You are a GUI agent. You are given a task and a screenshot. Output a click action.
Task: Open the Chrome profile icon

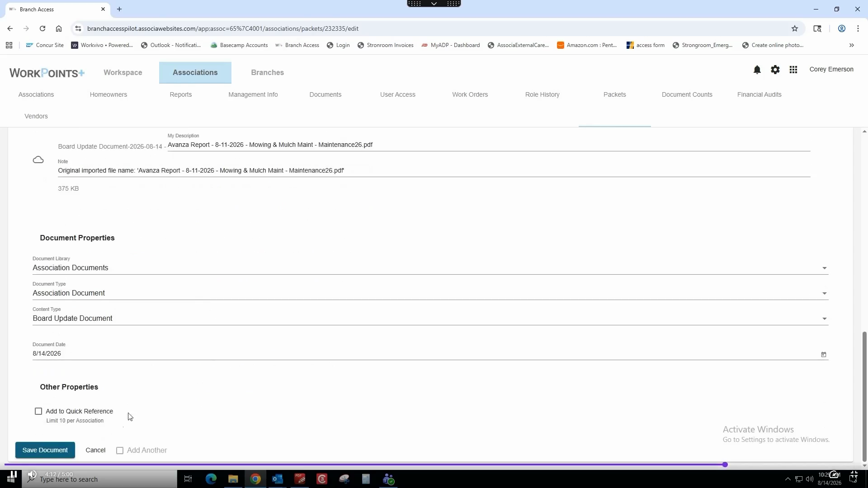[842, 28]
